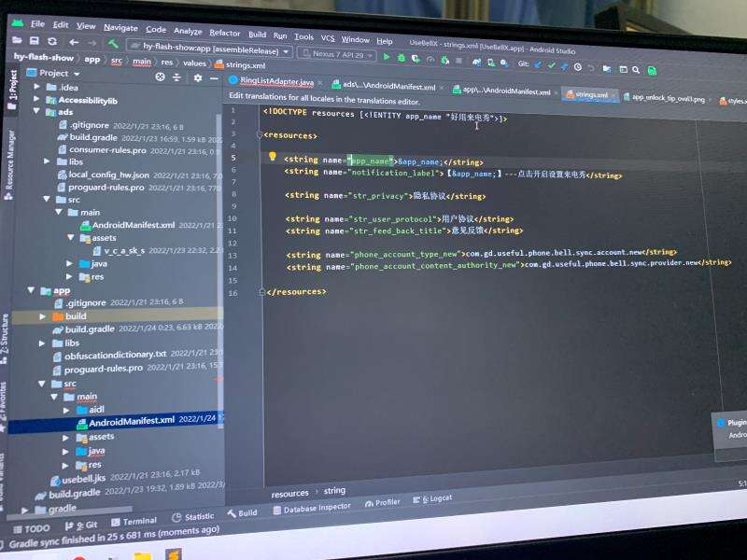
Task: Click the yellow lightbulb intention icon
Action: [x=273, y=157]
